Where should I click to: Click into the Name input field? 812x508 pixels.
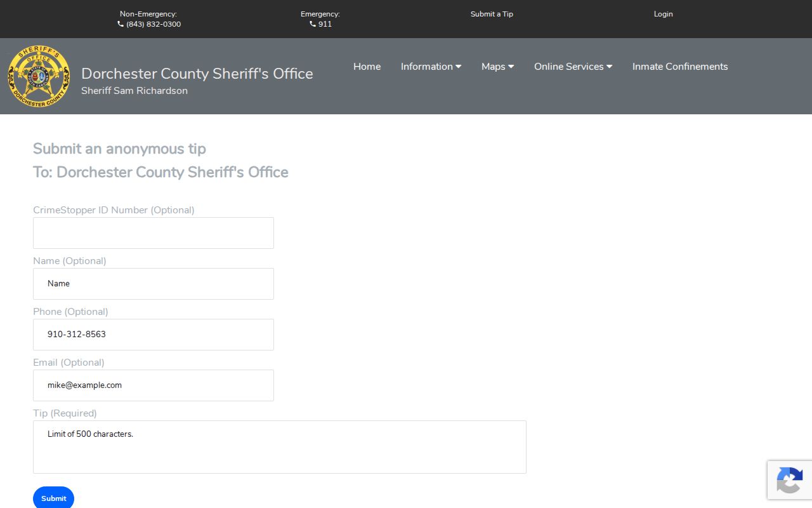154,284
